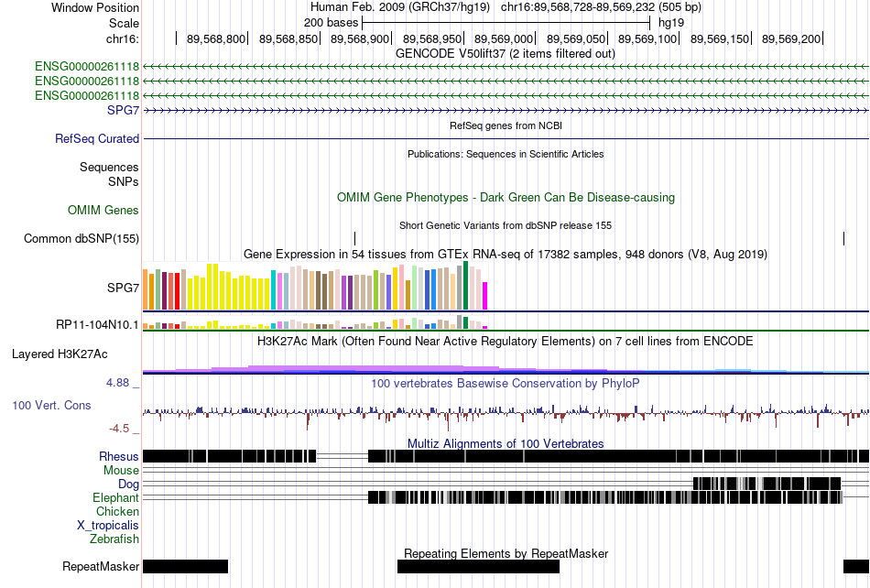This screenshot has width=870, height=588.
Task: Click the 200 bases scale bar label
Action: coord(331,23)
